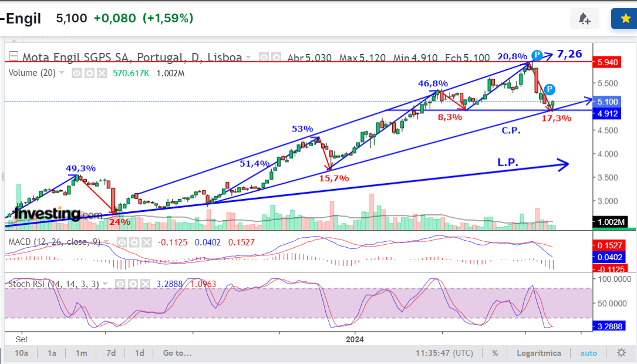Click the 0.1527 MACD axis label
Image resolution: width=637 pixels, height=364 pixels.
pyautogui.click(x=609, y=245)
